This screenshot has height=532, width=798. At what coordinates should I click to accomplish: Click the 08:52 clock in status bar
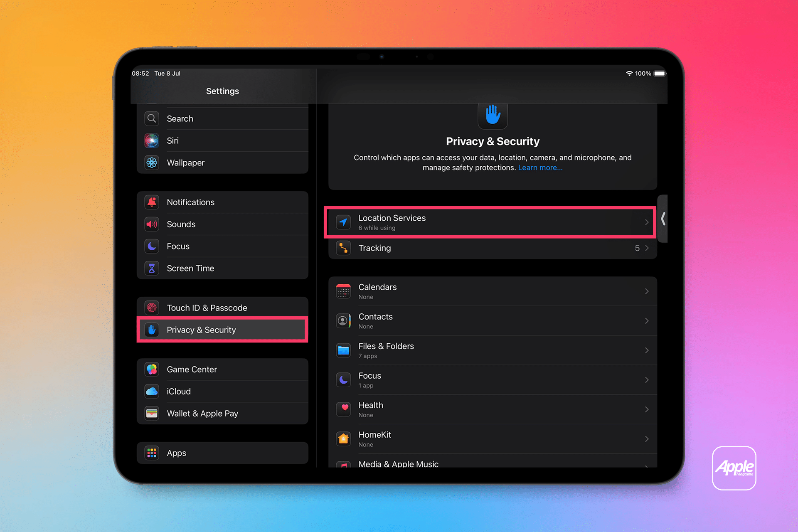pos(140,74)
